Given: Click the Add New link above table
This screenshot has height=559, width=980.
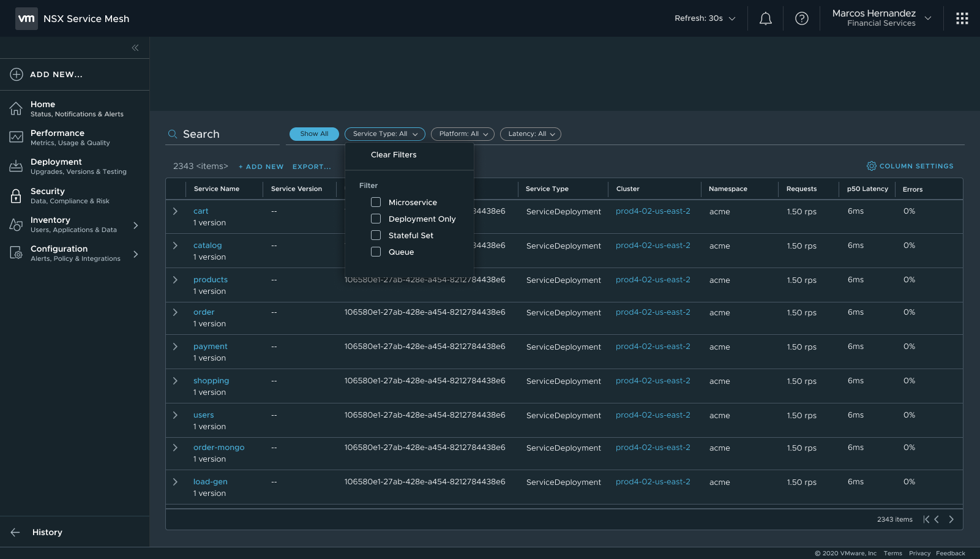Looking at the screenshot, I should click(261, 167).
